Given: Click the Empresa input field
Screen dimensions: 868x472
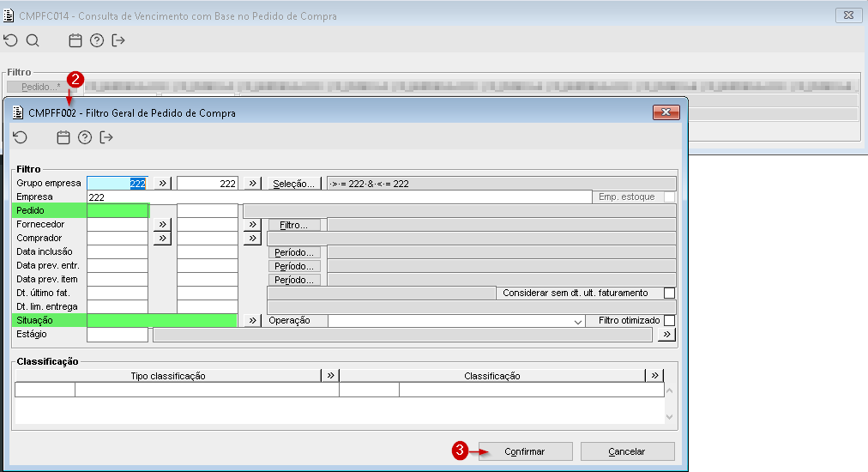Looking at the screenshot, I should click(x=340, y=197).
